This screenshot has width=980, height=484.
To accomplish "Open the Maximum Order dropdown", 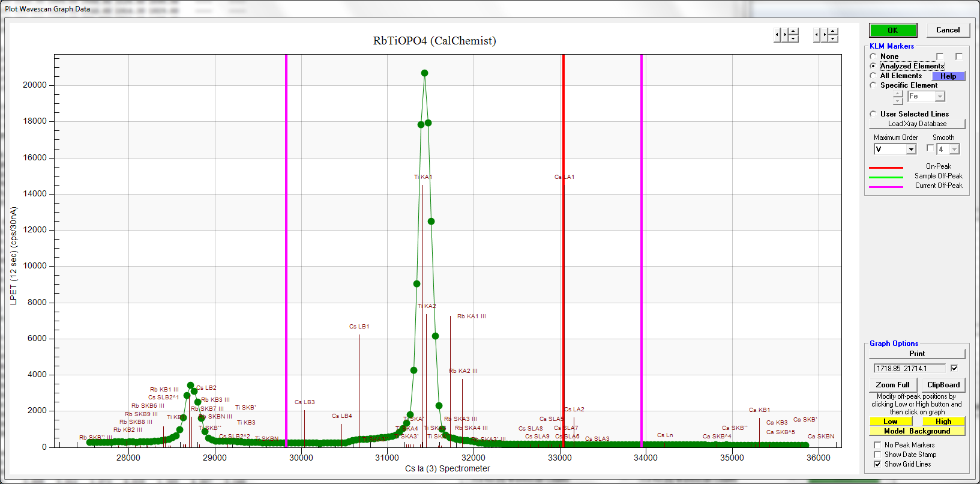I will click(911, 150).
